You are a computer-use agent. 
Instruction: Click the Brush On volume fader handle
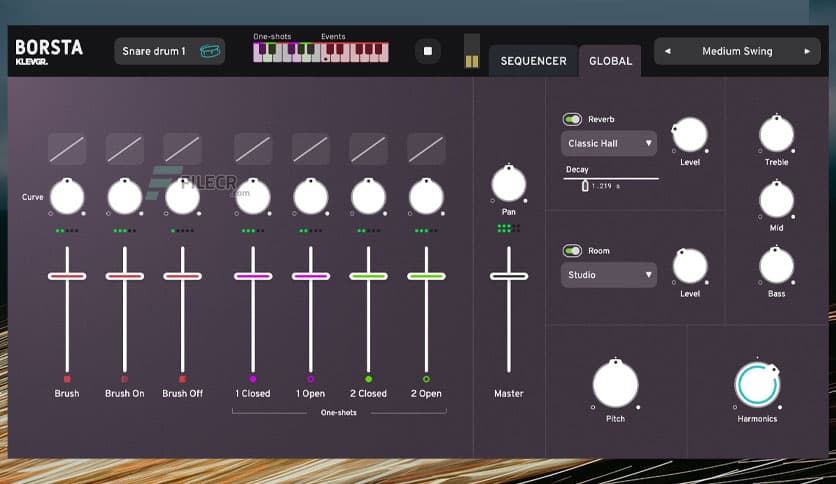(x=125, y=276)
